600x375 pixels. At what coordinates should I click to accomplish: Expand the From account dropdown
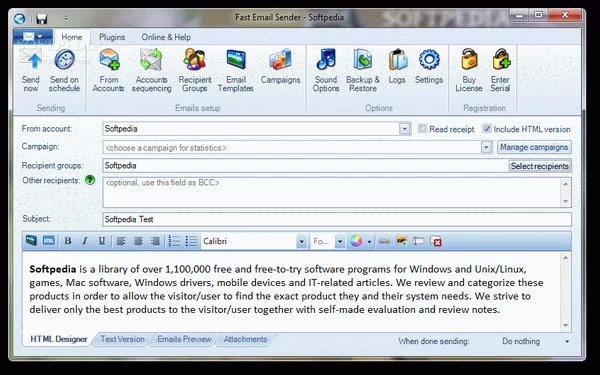[404, 129]
